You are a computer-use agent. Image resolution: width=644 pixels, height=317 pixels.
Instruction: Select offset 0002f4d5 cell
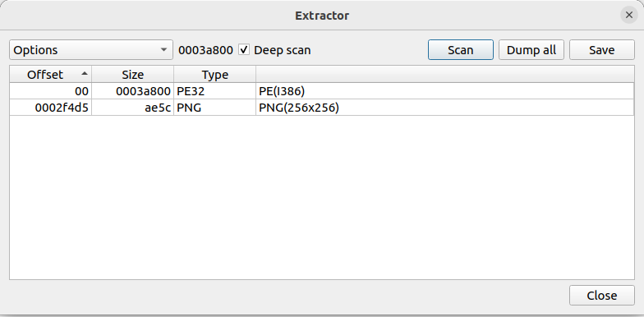[51, 108]
